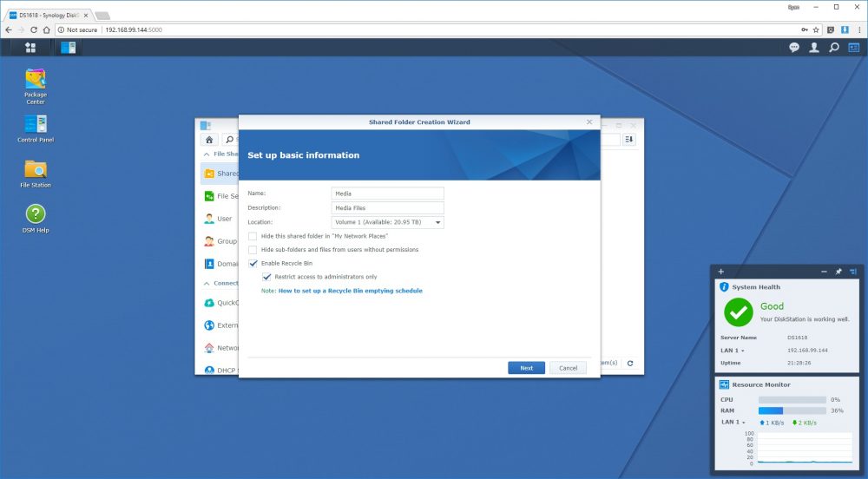Click the Control Panel window icon
This screenshot has width=868, height=479.
tap(206, 126)
